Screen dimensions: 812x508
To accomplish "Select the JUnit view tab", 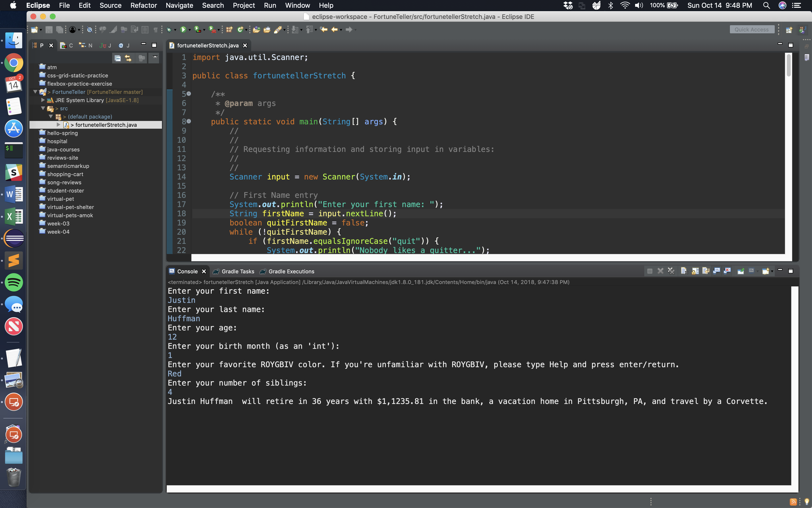I will coord(105,45).
